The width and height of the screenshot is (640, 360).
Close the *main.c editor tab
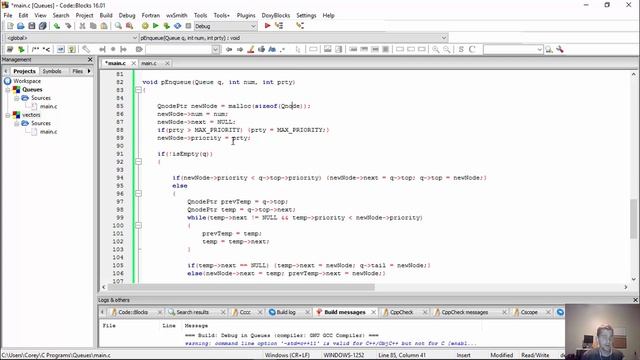pos(133,63)
